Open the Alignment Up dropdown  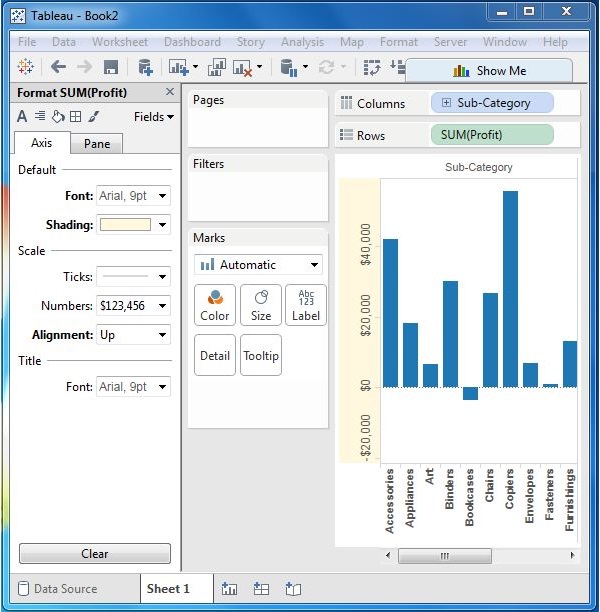[134, 335]
